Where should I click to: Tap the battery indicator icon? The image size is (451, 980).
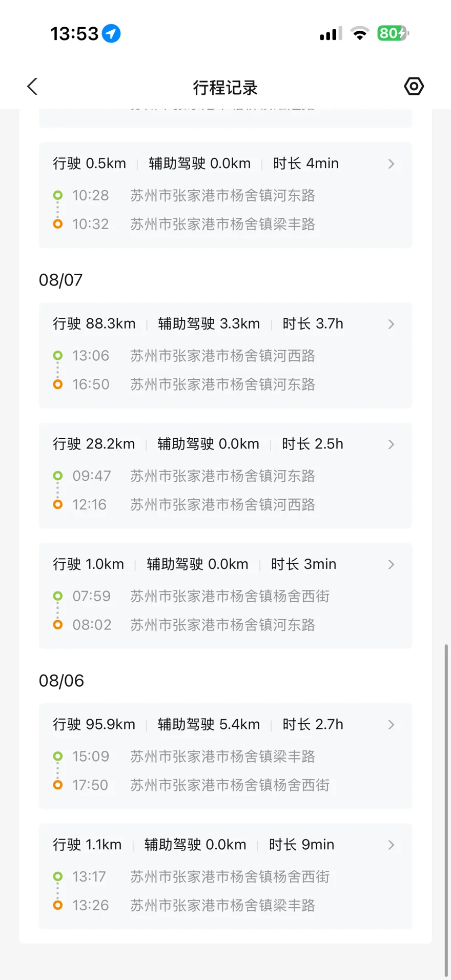[x=393, y=33]
